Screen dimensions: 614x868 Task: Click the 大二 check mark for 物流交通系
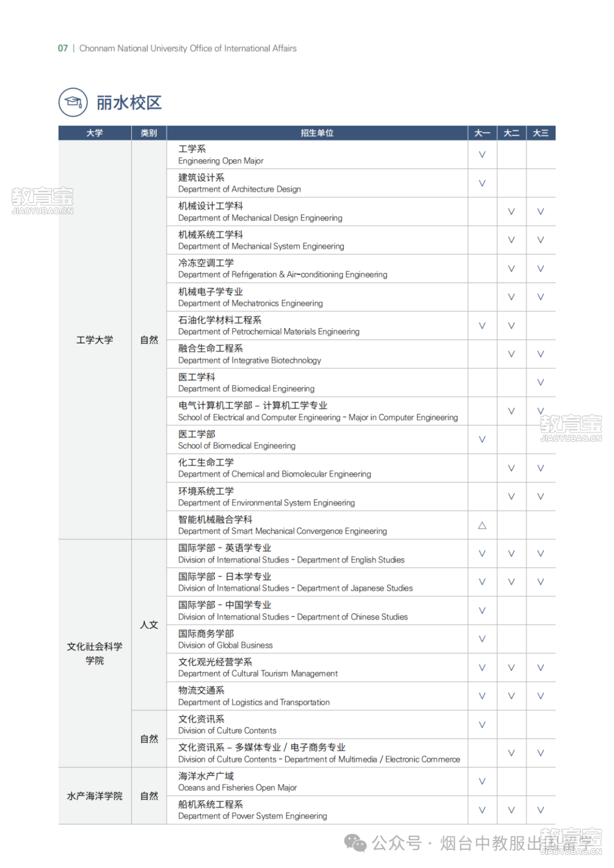(512, 696)
